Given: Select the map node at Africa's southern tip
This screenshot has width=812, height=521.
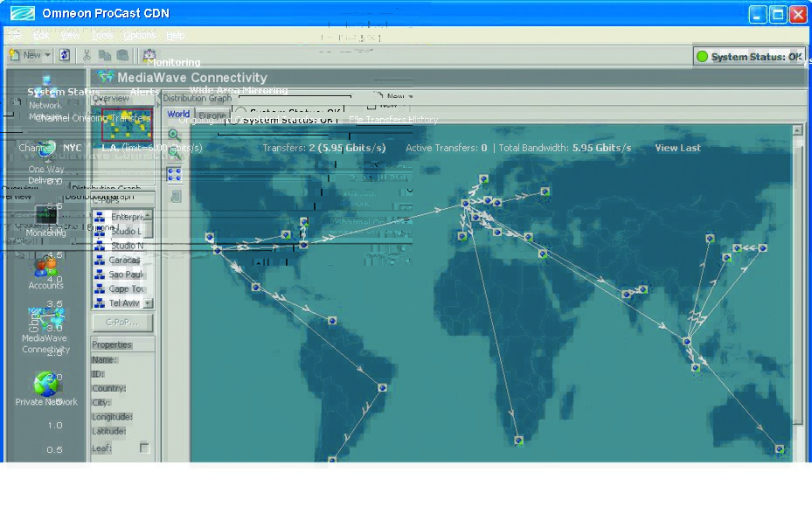Looking at the screenshot, I should click(519, 441).
